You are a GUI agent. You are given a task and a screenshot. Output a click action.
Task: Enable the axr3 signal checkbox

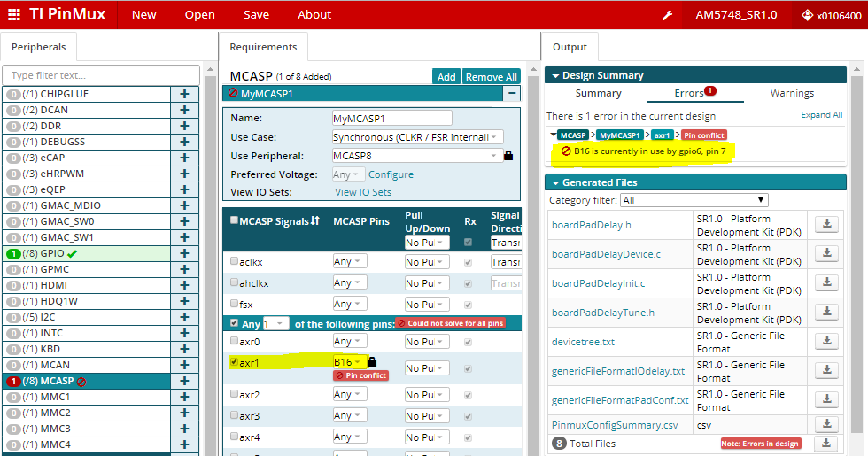[234, 415]
